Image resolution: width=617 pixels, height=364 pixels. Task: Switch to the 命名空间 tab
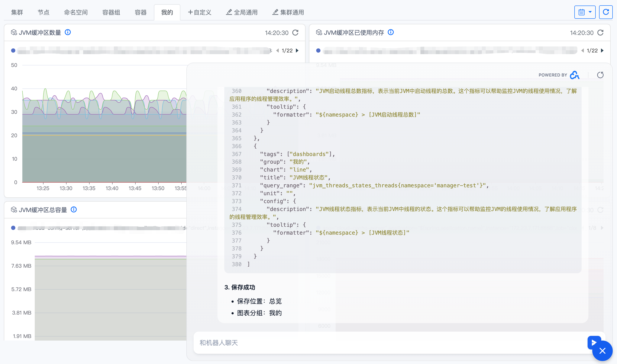[75, 13]
